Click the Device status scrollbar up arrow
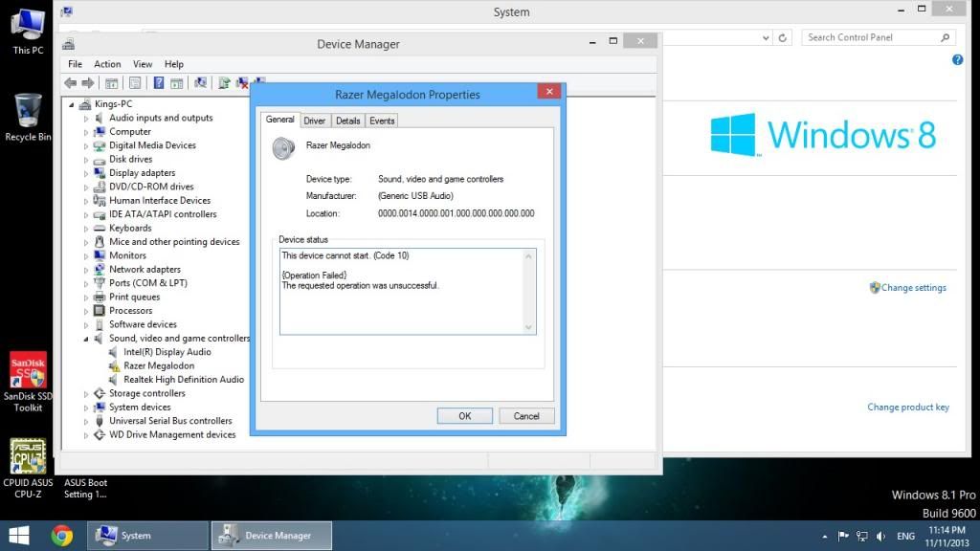The width and height of the screenshot is (980, 551). click(x=528, y=256)
